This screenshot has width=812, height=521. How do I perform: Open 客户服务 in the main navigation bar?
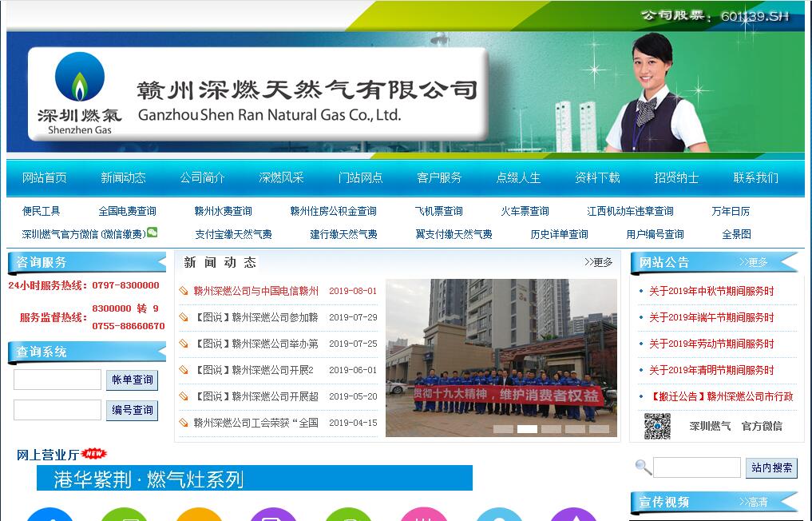[x=439, y=177]
